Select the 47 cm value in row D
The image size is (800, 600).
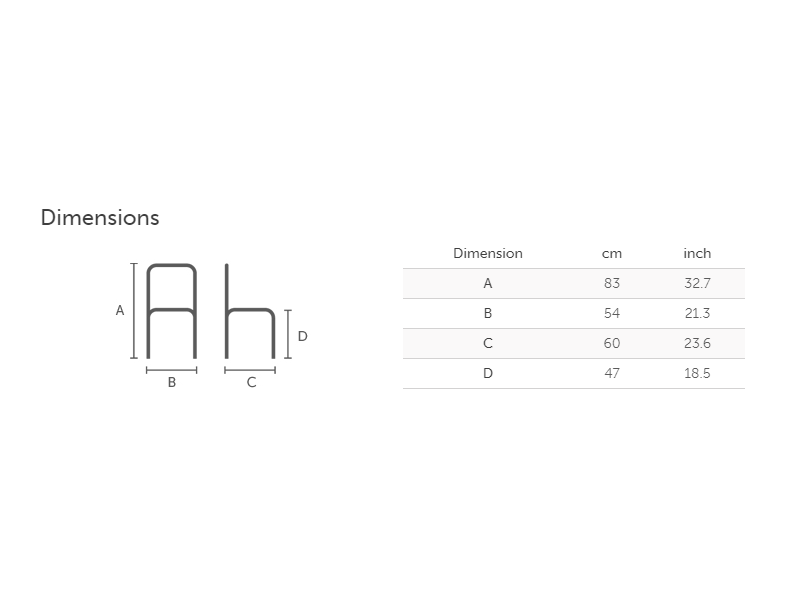click(x=612, y=373)
